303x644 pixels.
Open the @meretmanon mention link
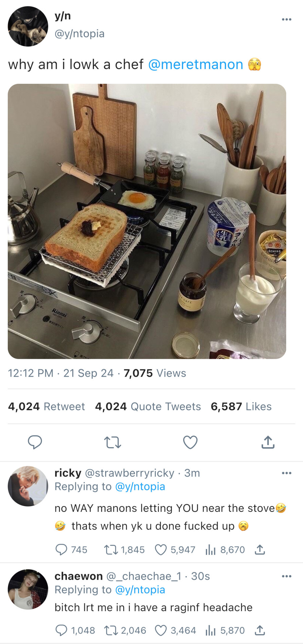pos(196,64)
